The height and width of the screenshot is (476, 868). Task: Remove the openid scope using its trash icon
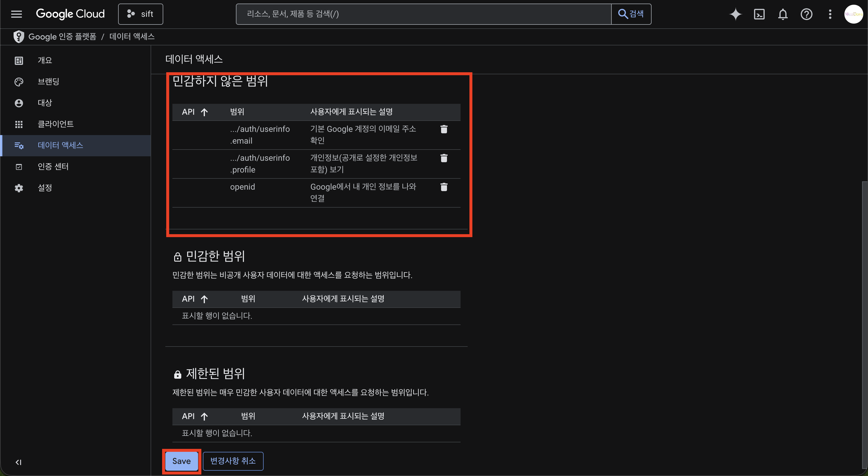click(x=444, y=187)
